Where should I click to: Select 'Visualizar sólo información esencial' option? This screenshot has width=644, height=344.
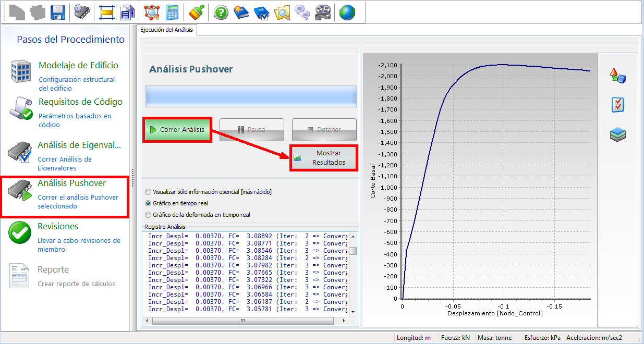(x=149, y=192)
